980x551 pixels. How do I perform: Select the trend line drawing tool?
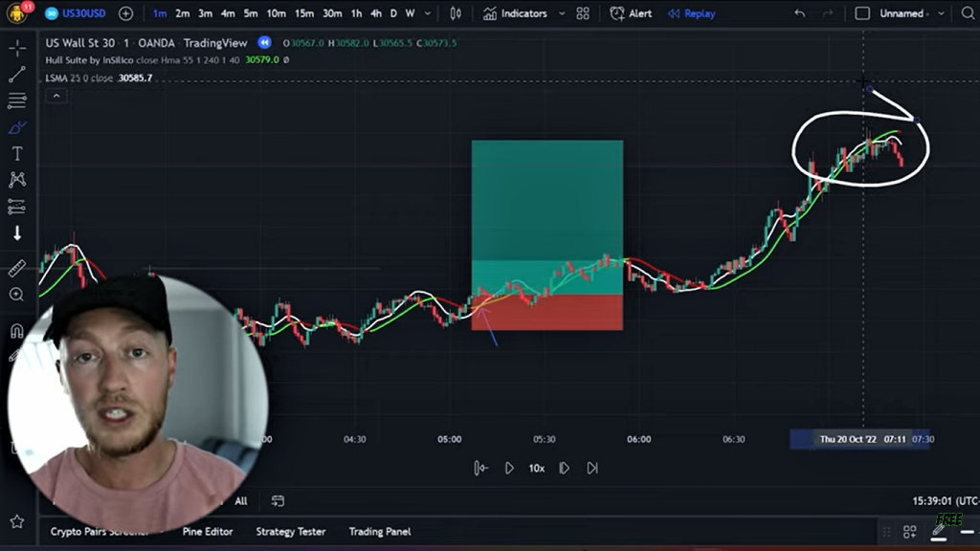[x=17, y=75]
